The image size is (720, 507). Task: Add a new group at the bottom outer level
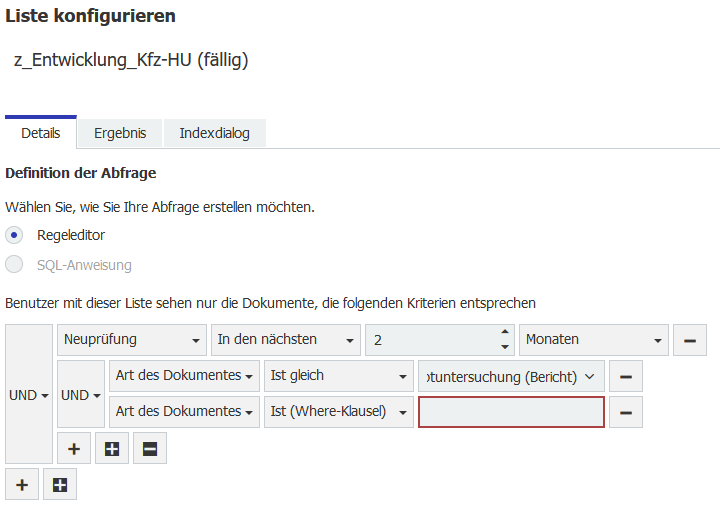coord(60,484)
